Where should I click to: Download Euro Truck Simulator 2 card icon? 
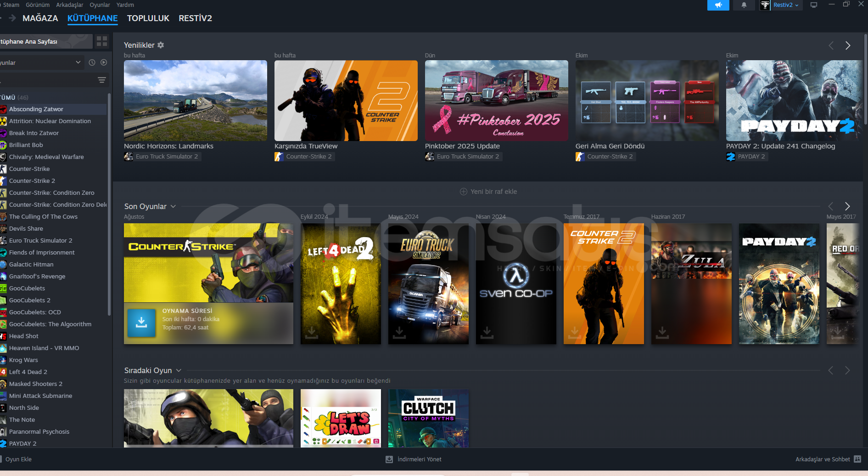click(x=399, y=332)
